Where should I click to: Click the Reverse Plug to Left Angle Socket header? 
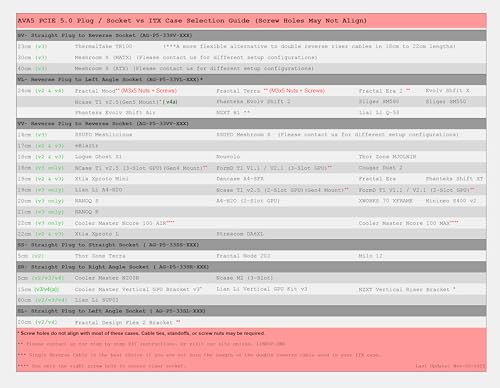coord(251,79)
